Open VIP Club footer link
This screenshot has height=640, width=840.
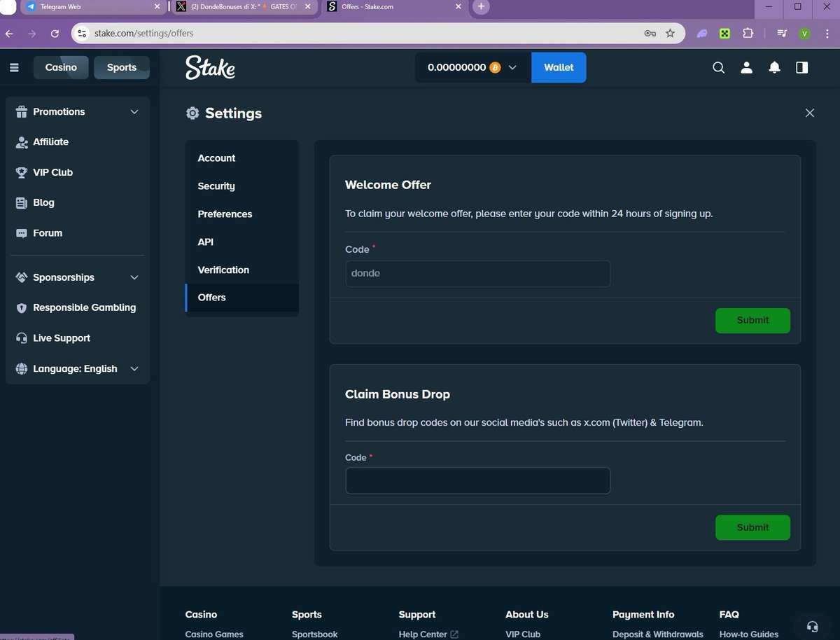pyautogui.click(x=523, y=634)
